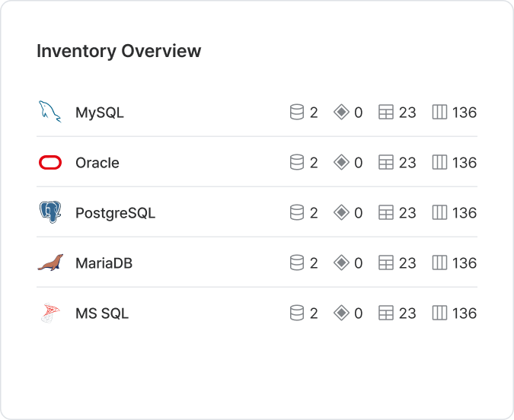Click the 136 column count for PostgreSQL
Screen dimensions: 514x420
click(x=465, y=213)
